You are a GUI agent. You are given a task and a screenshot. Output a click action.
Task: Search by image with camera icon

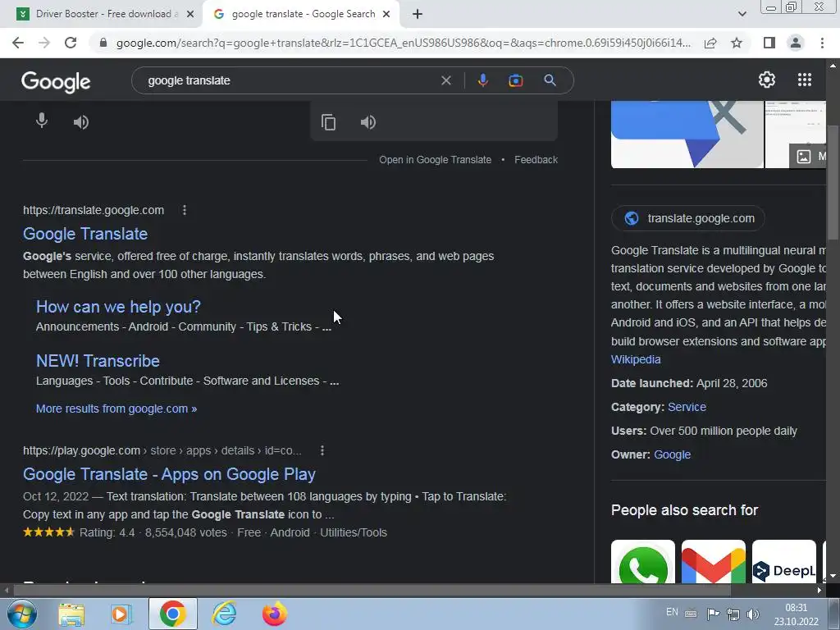(x=515, y=80)
